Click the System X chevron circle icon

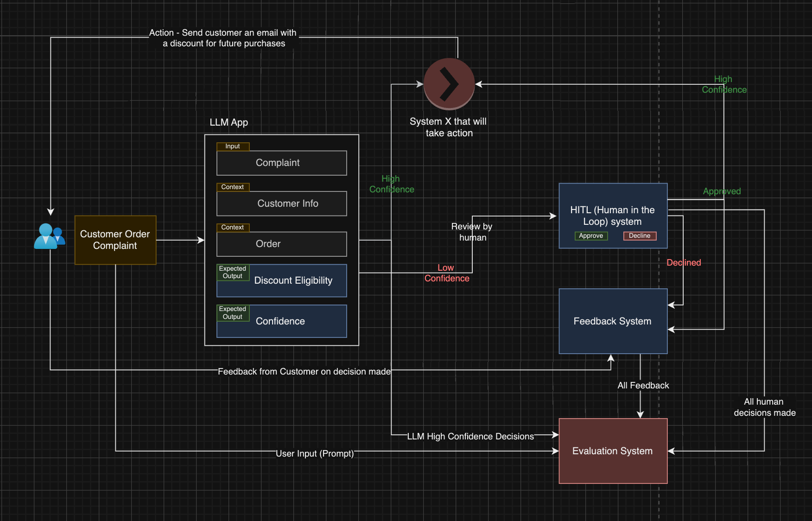tap(449, 84)
